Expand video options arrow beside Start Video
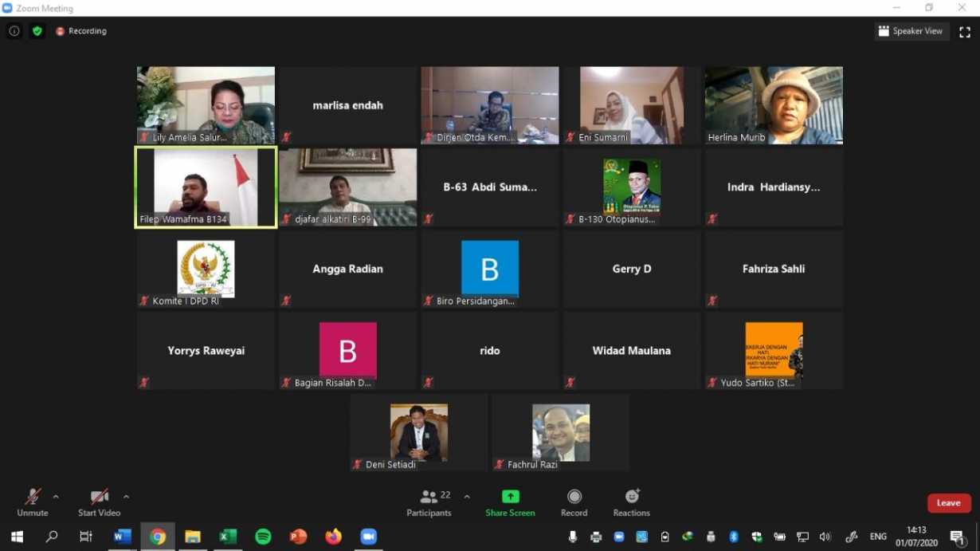The width and height of the screenshot is (980, 551). [126, 497]
